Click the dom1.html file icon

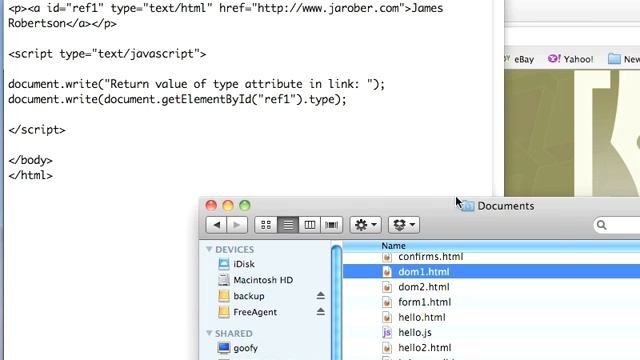387,272
